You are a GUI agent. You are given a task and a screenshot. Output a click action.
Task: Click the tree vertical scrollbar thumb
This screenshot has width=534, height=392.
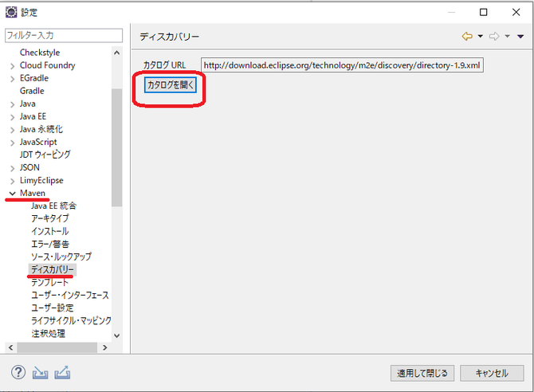click(x=117, y=147)
